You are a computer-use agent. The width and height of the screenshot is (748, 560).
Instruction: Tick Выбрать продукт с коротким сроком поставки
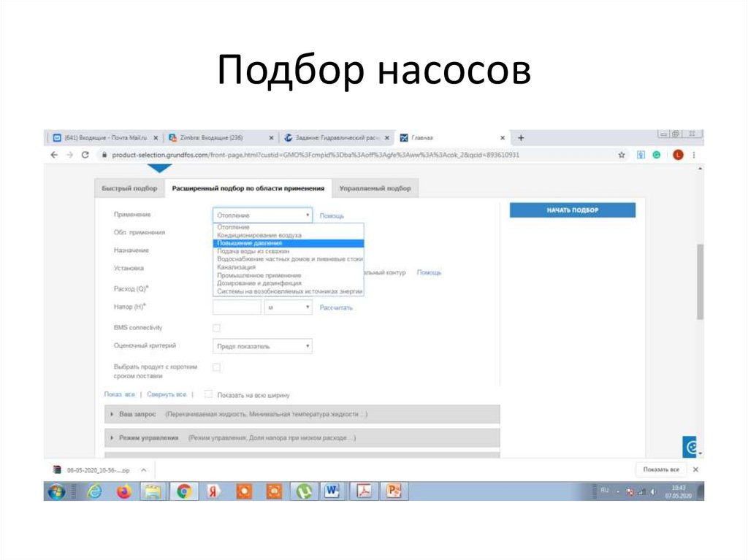click(x=215, y=366)
